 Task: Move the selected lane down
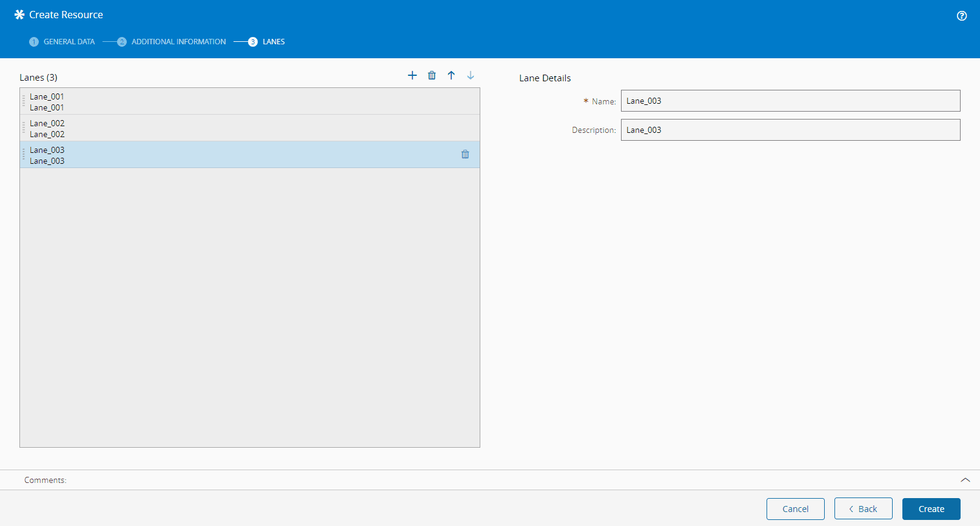(x=471, y=75)
